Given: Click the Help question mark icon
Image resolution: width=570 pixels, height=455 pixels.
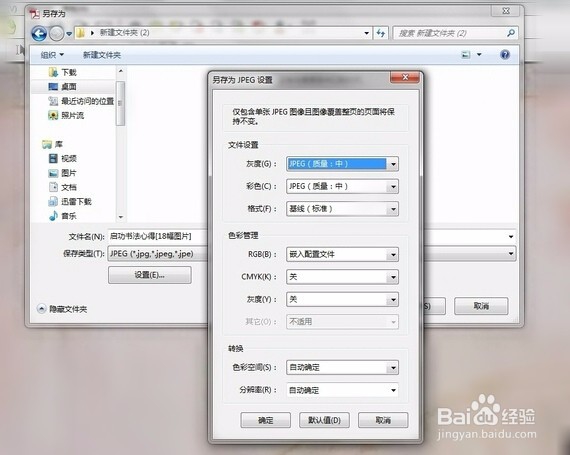Looking at the screenshot, I should 505,55.
